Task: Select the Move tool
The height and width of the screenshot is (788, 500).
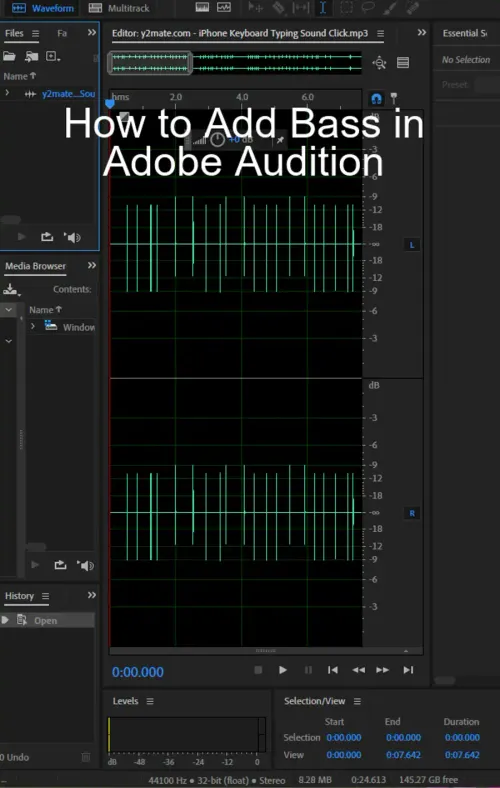Action: [256, 7]
